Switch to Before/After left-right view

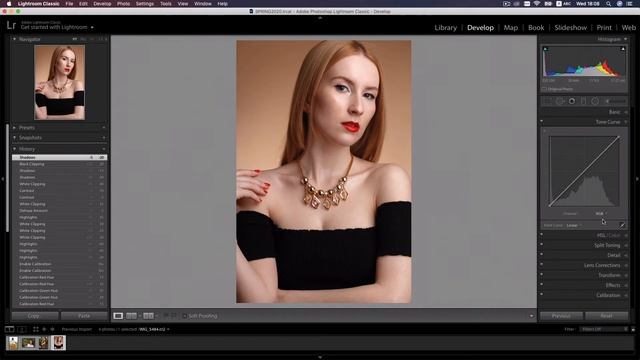pos(131,316)
